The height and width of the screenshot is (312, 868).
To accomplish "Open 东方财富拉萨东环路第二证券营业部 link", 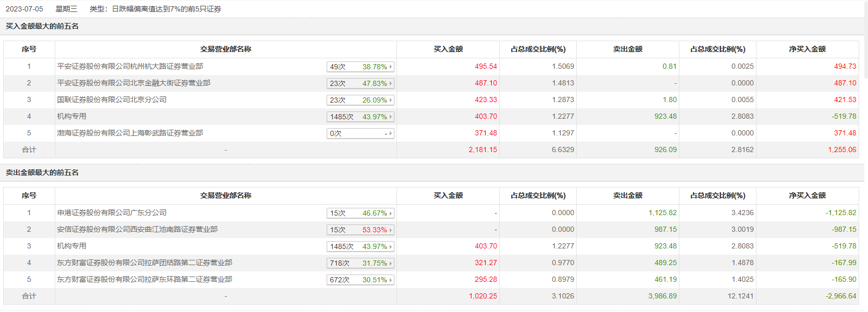I will [144, 279].
